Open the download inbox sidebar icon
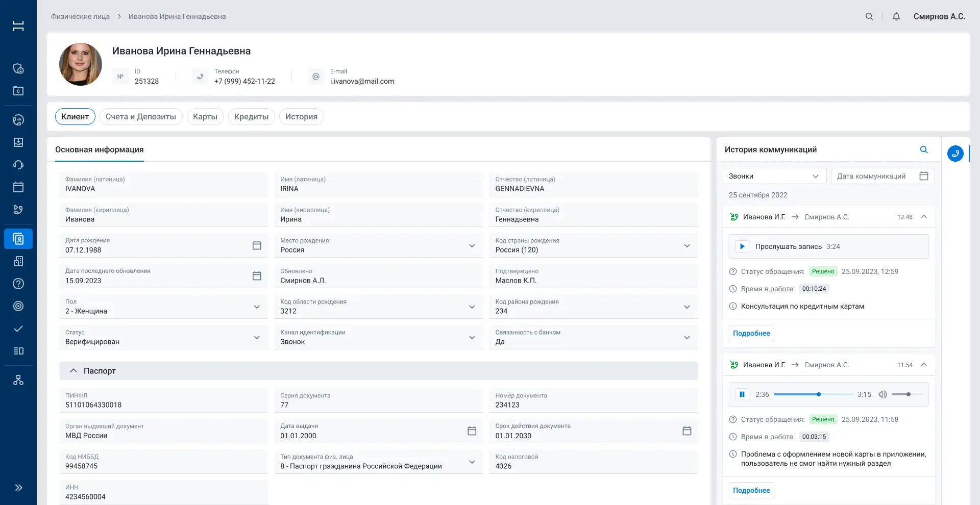Viewport: 980px width, 505px height. (x=18, y=142)
